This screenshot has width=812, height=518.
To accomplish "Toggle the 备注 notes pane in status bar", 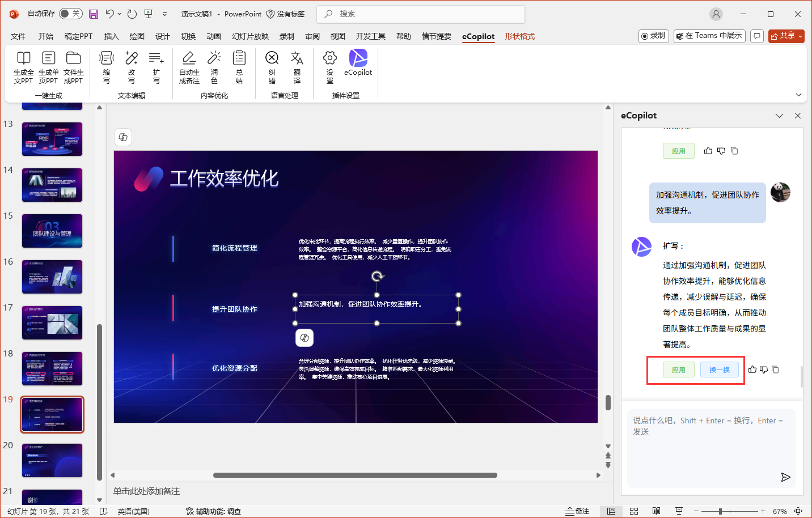I will 578,511.
